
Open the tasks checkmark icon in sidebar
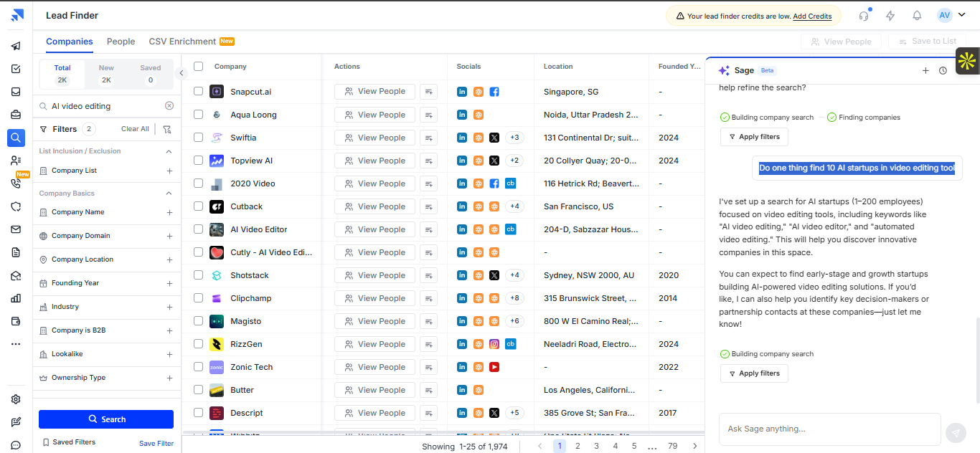(16, 69)
